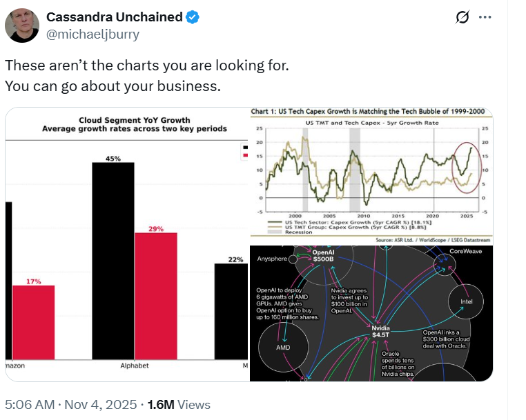Click the Nvidia $4.5T node

(x=382, y=332)
